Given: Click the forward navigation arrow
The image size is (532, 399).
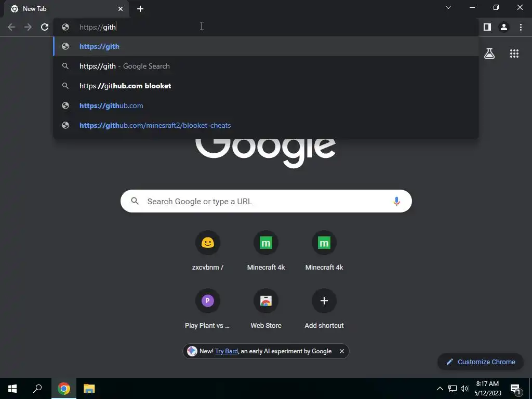Looking at the screenshot, I should 28,27.
